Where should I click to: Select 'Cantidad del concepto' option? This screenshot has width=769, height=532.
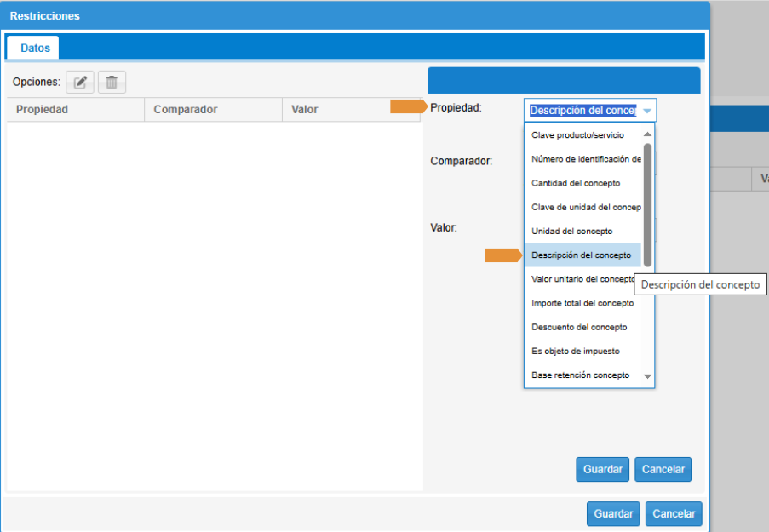click(x=576, y=183)
